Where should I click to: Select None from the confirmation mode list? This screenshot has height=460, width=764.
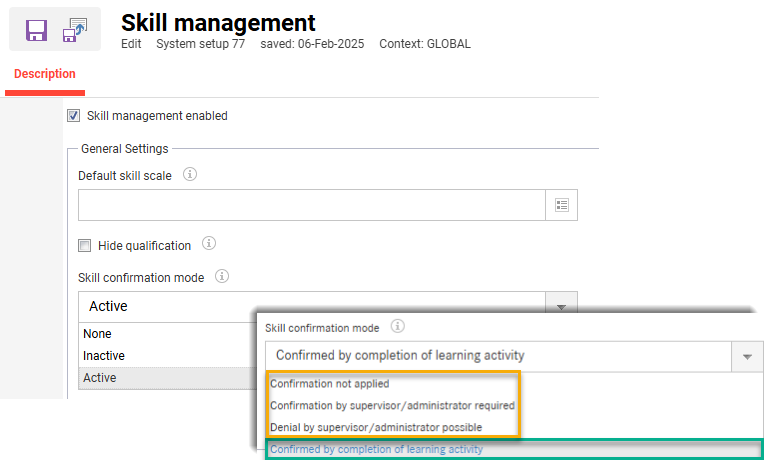(98, 334)
